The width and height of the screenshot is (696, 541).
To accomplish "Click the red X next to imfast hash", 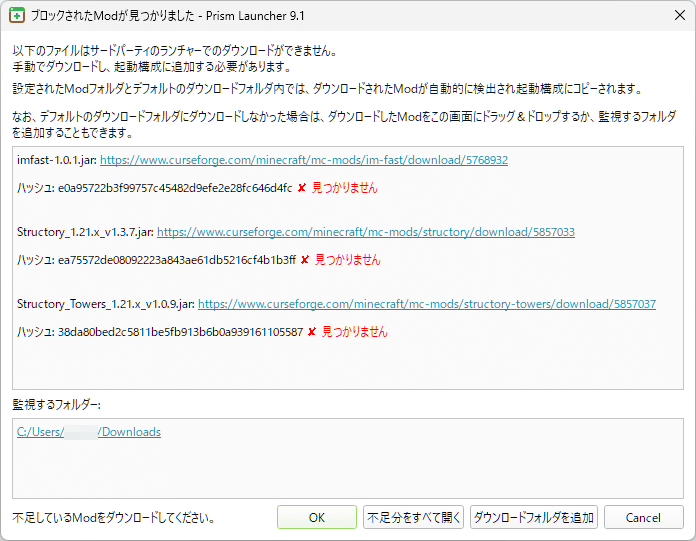I will click(x=302, y=188).
